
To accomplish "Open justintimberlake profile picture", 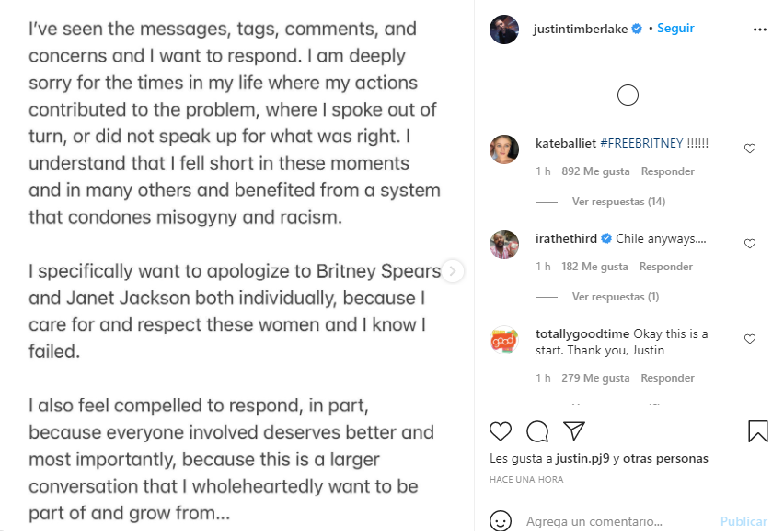I will pos(504,30).
